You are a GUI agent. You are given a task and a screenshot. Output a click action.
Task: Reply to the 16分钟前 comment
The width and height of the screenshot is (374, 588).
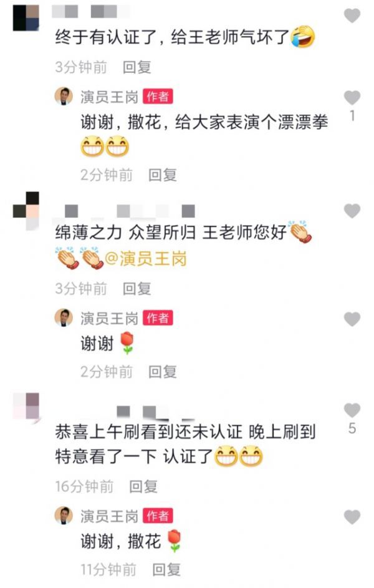(143, 486)
